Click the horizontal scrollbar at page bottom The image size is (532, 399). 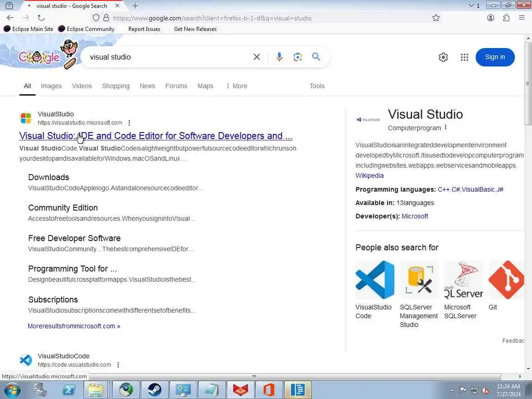(254, 376)
